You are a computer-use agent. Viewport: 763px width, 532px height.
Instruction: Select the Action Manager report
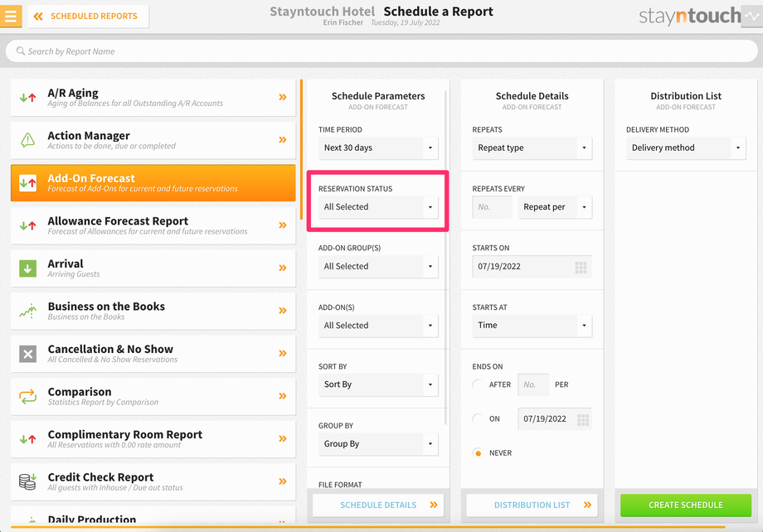coord(153,140)
